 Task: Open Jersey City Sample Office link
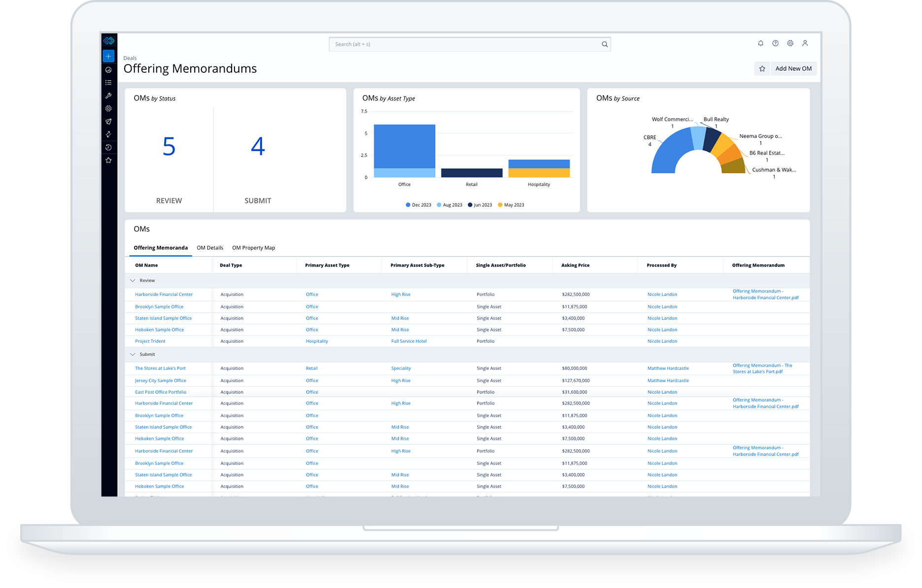161,381
